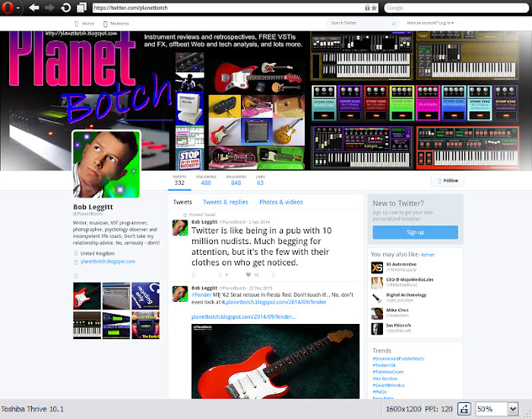Image resolution: width=532 pixels, height=419 pixels.
Task: Open the piano keyboard media thumbnail
Action: 87,325
